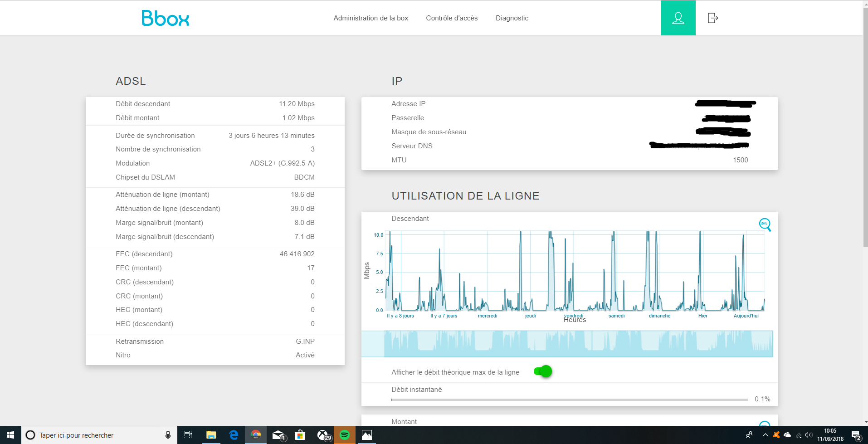Open Spotify from taskbar
This screenshot has width=868, height=444.
pos(345,435)
